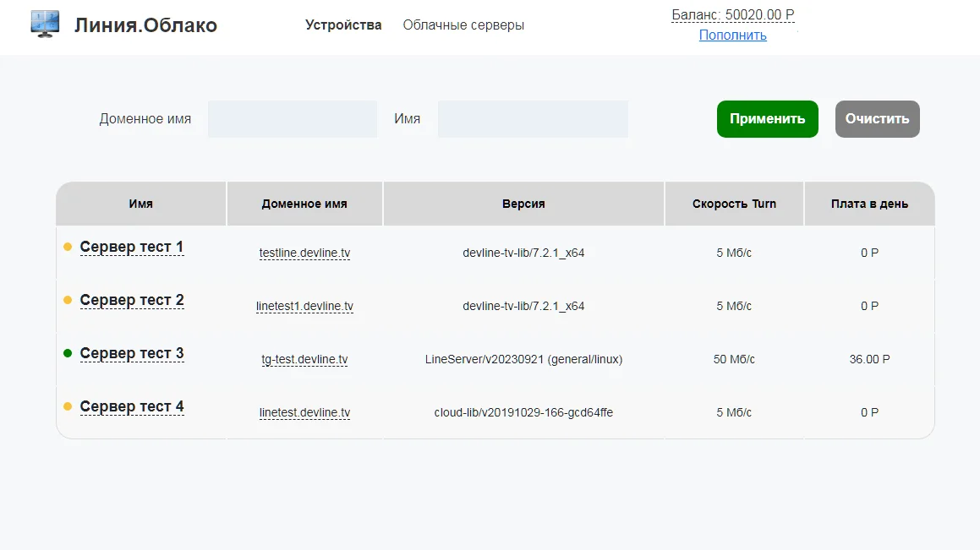
Task: Click the Баланс amount text
Action: pos(732,15)
